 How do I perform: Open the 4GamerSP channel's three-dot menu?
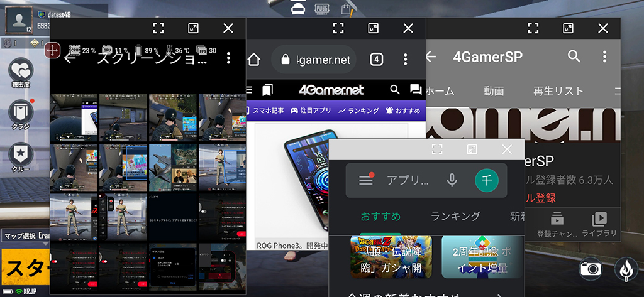[x=604, y=57]
